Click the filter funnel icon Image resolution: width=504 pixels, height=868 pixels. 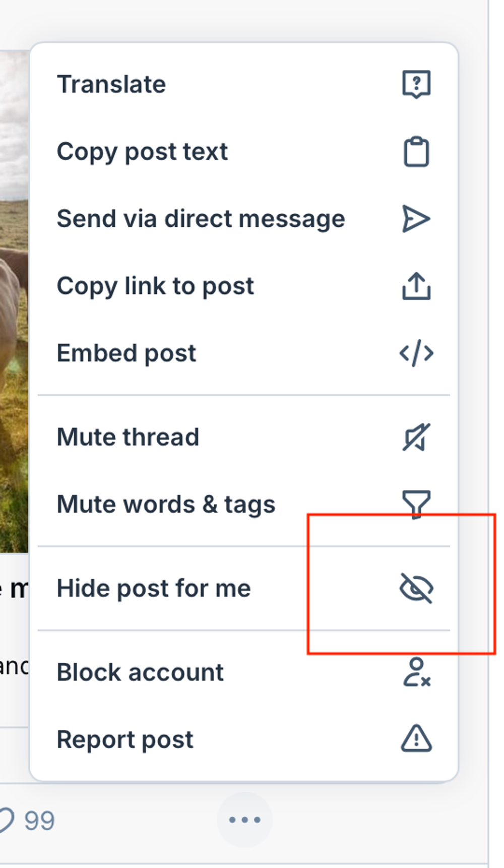[416, 504]
